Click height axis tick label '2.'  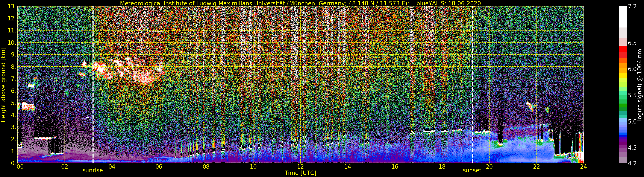click(x=14, y=139)
